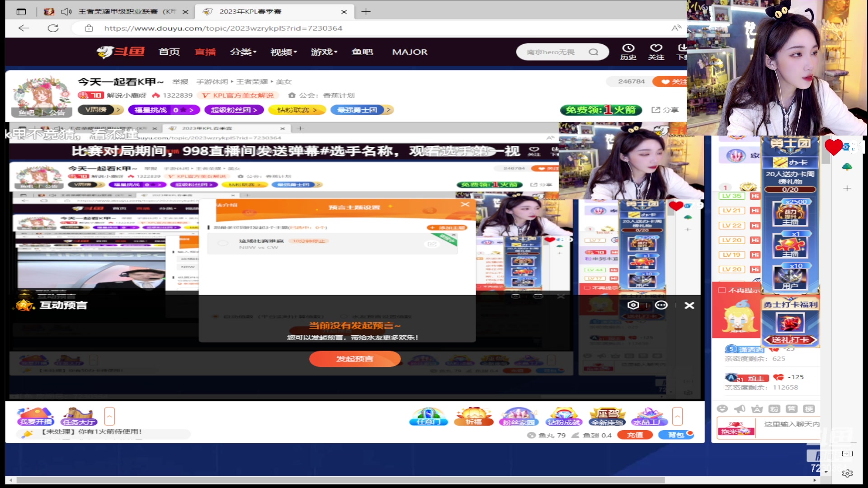Screen dimensions: 868x488
Task: Click the up-arrow expander beside 水晶工厂
Action: (677, 416)
